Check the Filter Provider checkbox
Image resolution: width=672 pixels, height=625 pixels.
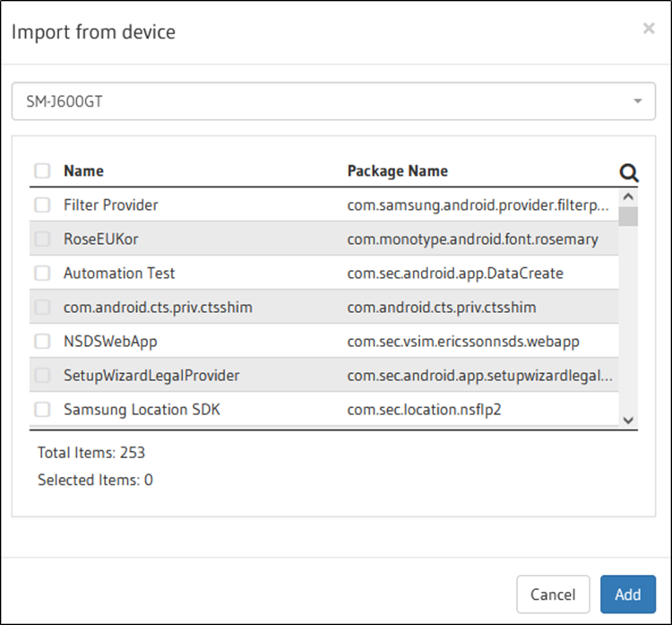(x=42, y=205)
